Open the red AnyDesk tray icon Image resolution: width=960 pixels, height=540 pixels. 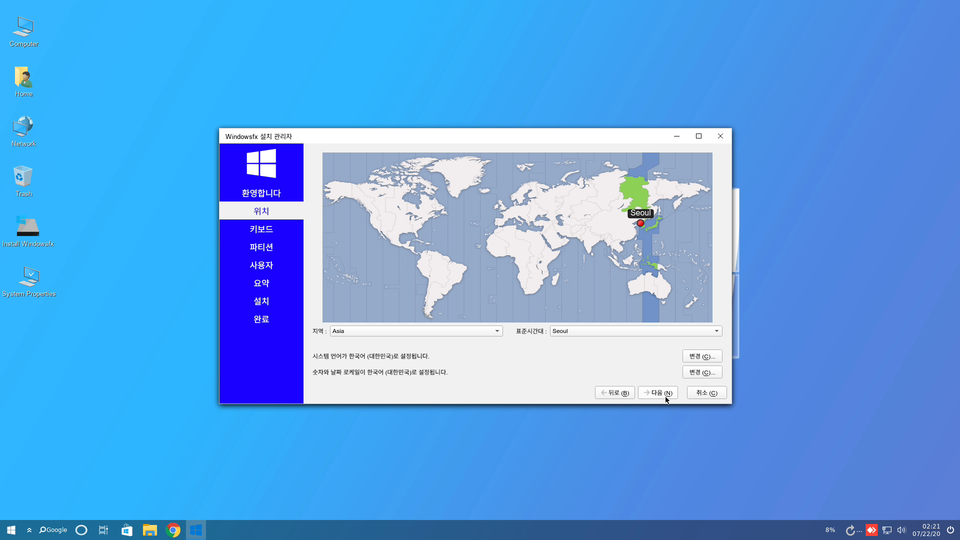871,530
